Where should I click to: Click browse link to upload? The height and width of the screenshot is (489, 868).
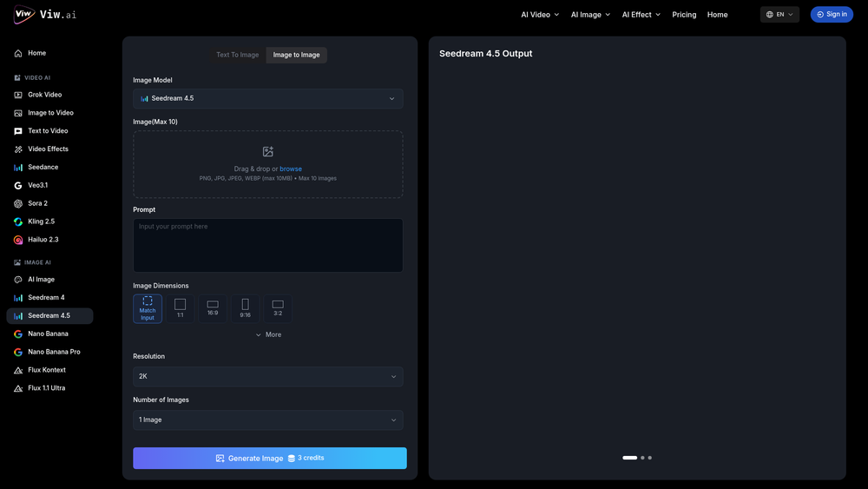point(291,169)
